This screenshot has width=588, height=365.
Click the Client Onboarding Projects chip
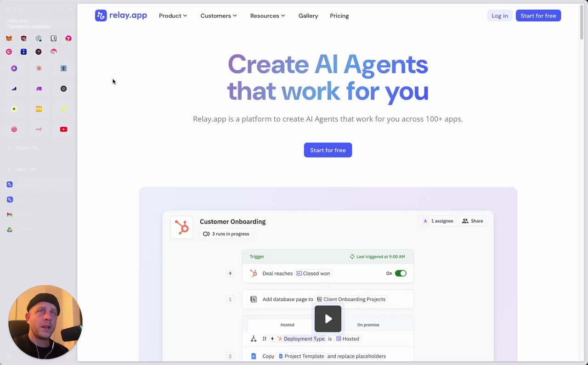pyautogui.click(x=351, y=299)
